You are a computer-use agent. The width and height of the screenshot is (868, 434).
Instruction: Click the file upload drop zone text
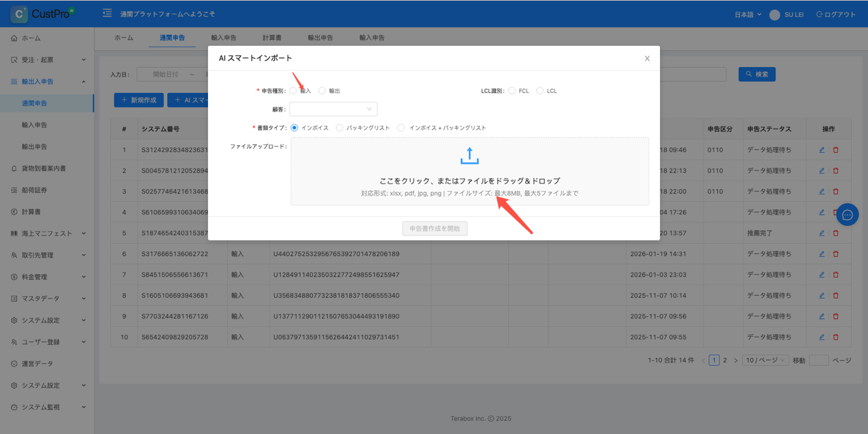[x=470, y=181]
